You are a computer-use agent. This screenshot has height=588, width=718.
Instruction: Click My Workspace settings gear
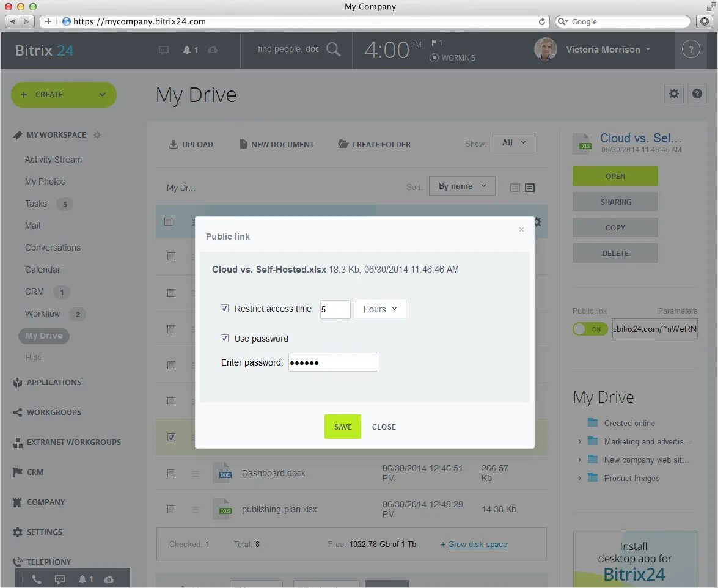click(x=97, y=135)
